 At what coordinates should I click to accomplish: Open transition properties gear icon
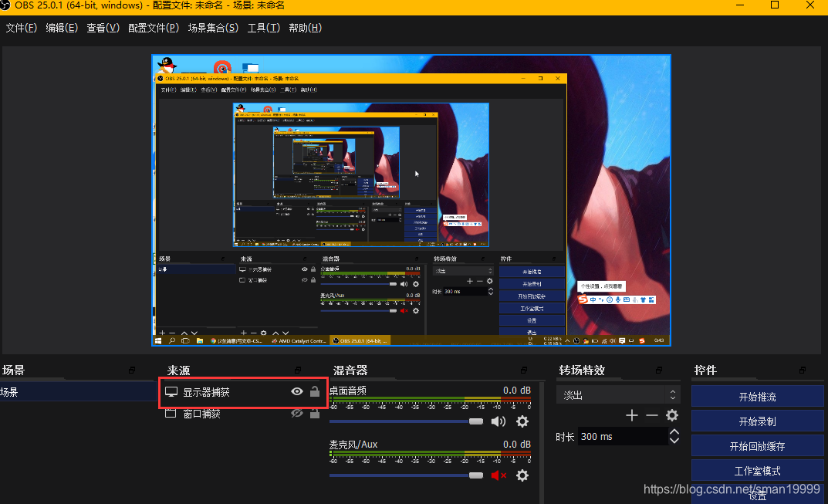(x=671, y=415)
